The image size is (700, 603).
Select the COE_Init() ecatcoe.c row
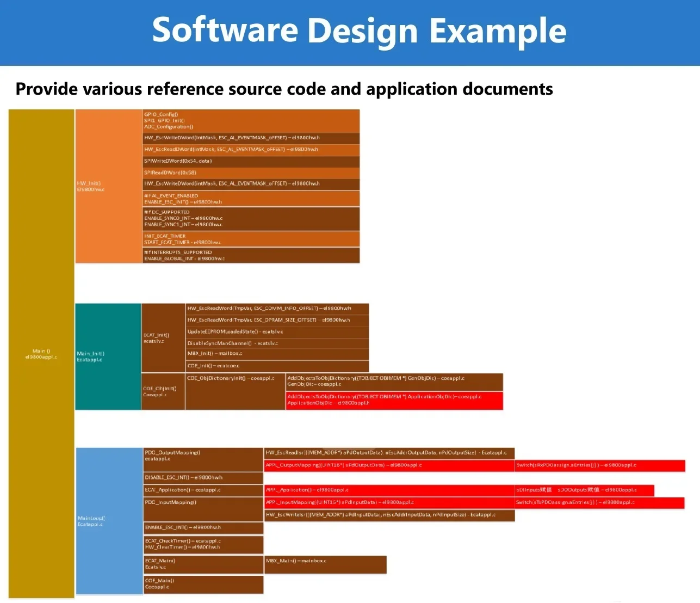pyautogui.click(x=277, y=366)
